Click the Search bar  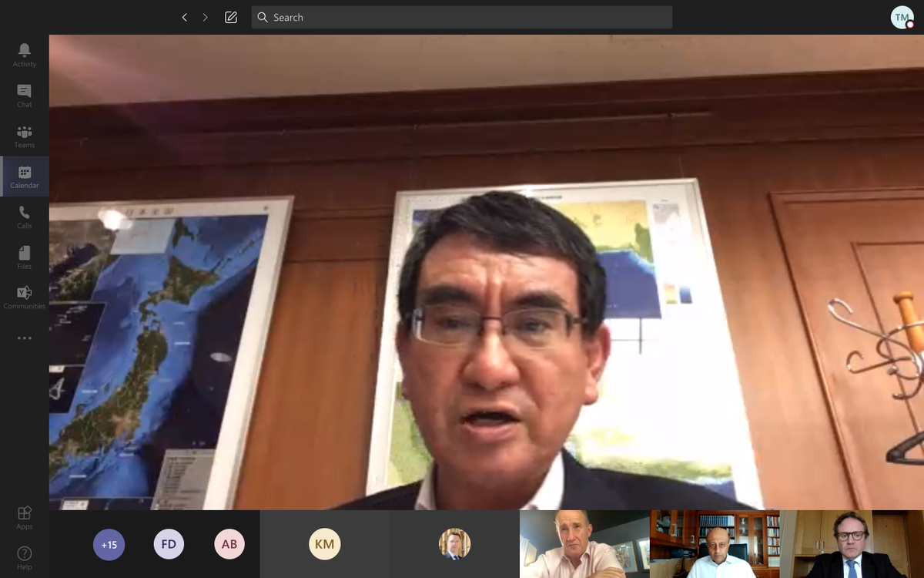click(x=462, y=17)
